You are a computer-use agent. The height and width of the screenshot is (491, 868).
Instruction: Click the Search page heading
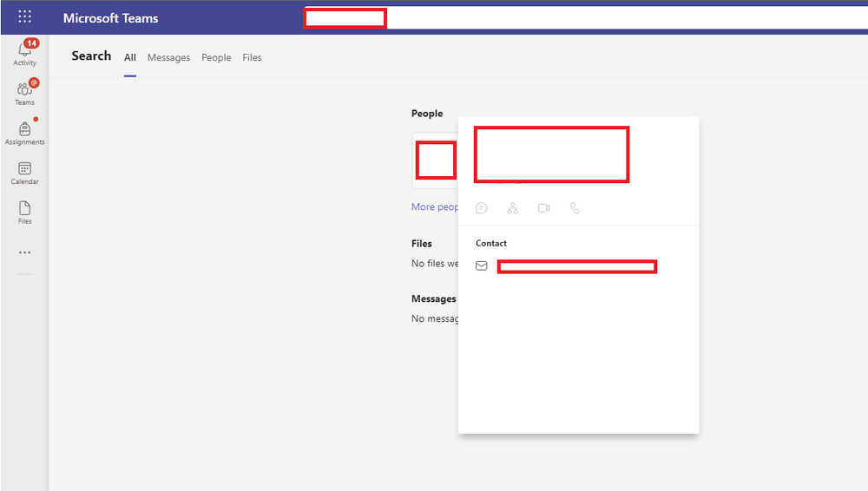coord(91,56)
